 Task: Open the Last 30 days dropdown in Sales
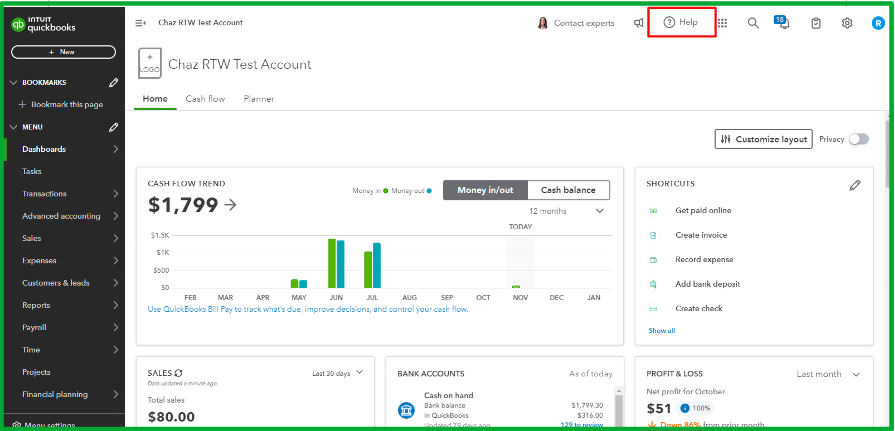pos(337,373)
